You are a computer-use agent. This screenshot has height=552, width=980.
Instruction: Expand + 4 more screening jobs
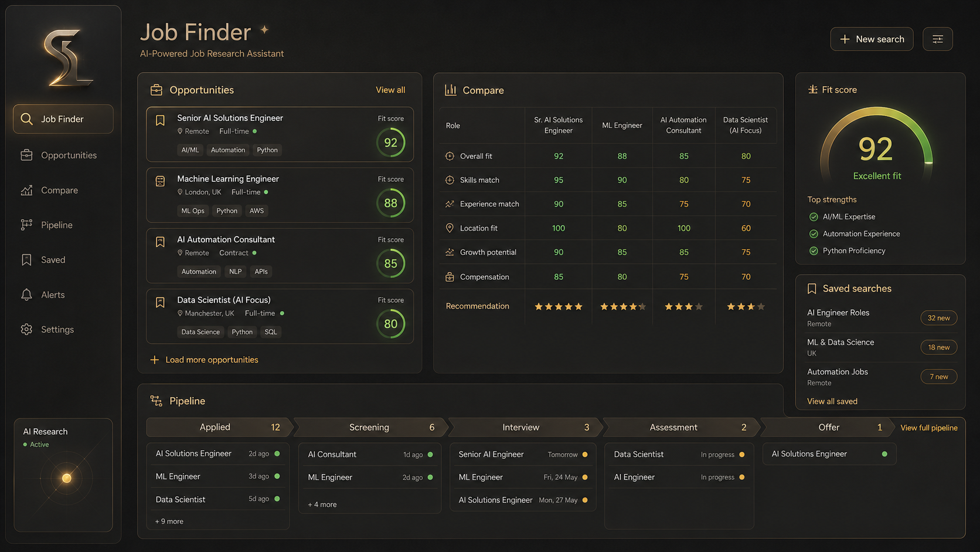(x=322, y=504)
